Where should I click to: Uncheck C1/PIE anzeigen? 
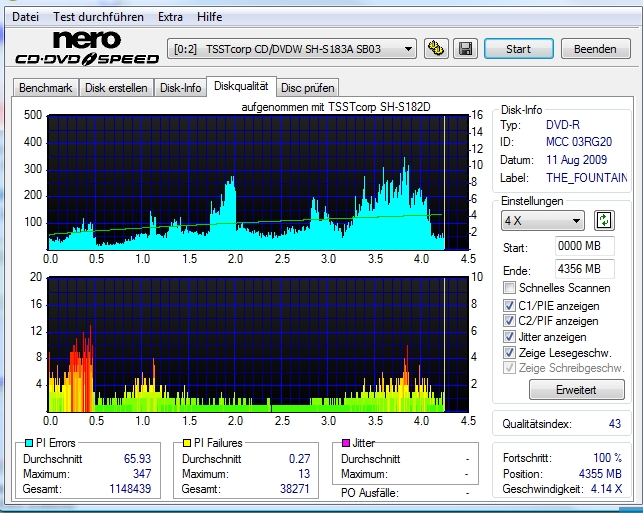pos(510,305)
